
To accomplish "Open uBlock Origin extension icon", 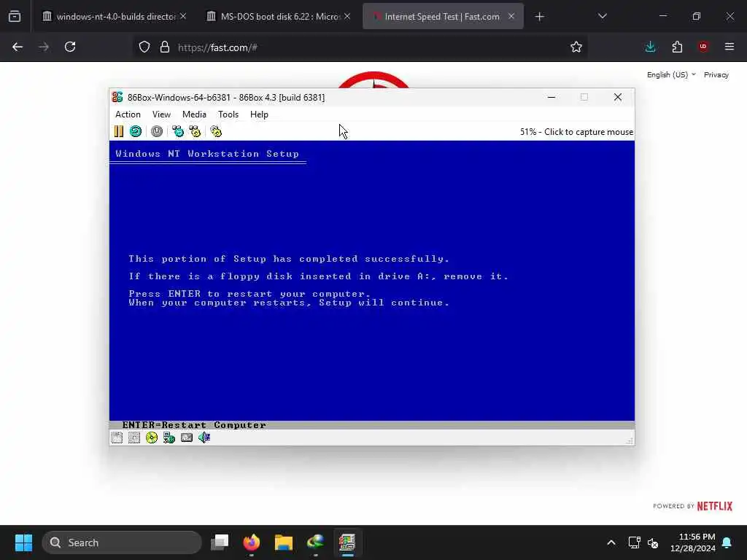I will click(703, 47).
